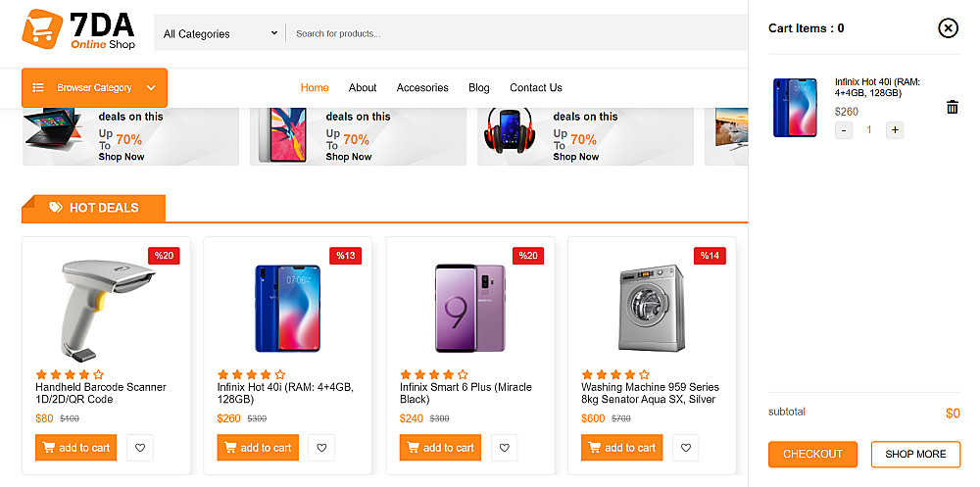Delete Infinix Hot 40i from cart
Image resolution: width=980 pixels, height=487 pixels.
click(952, 108)
